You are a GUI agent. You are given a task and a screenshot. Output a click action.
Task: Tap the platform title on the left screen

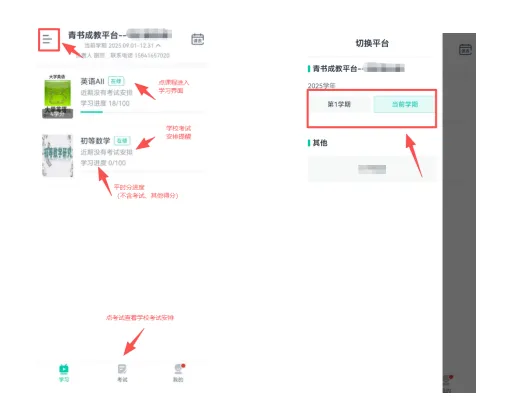click(x=120, y=35)
